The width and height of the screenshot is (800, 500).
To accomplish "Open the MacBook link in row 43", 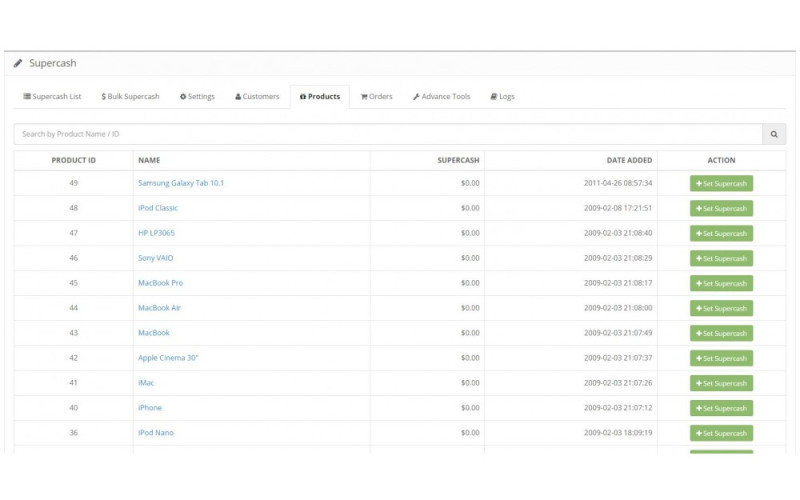I will coord(154,333).
